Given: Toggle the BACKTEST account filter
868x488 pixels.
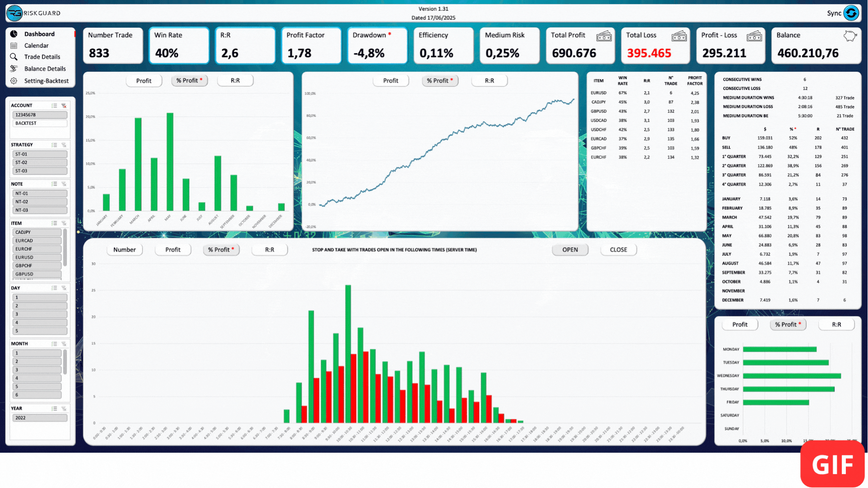Looking at the screenshot, I should [40, 123].
